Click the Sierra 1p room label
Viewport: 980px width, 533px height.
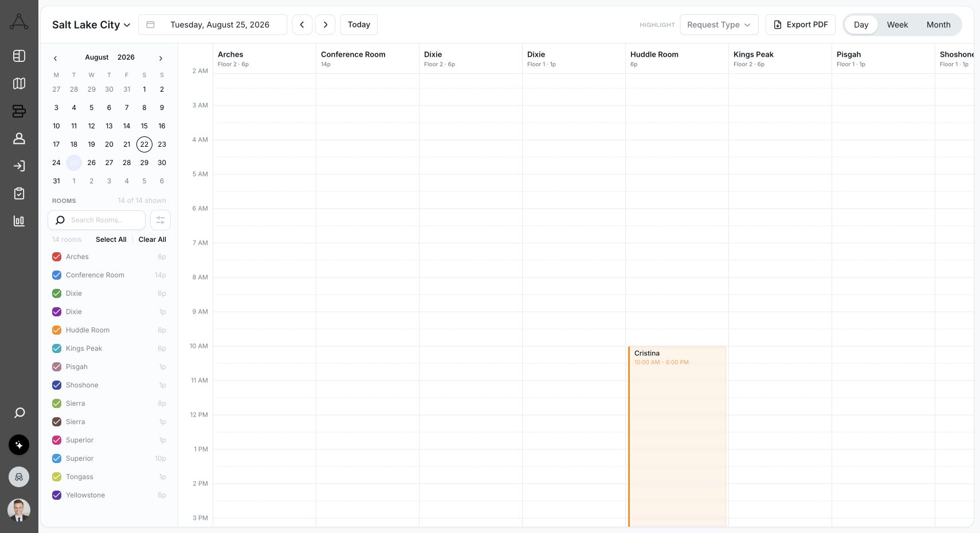[75, 422]
